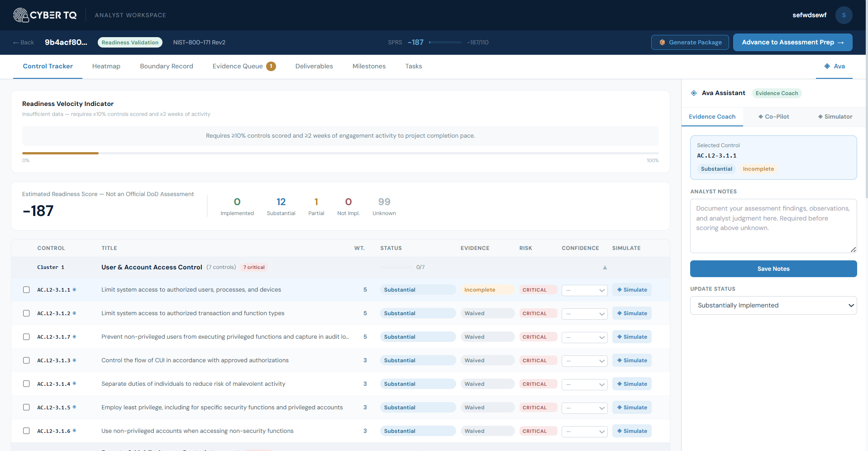Check the box for control AC.L2-3.1.2

(x=26, y=313)
